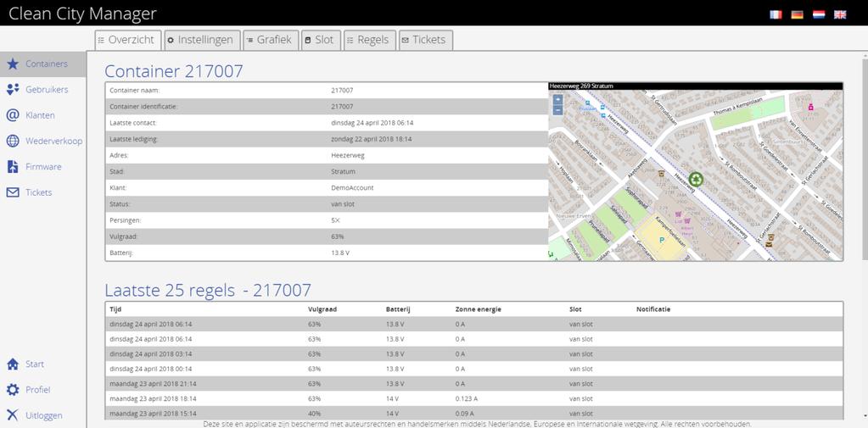Image resolution: width=868 pixels, height=428 pixels.
Task: Click the Firmware file icon
Action: coord(13,166)
